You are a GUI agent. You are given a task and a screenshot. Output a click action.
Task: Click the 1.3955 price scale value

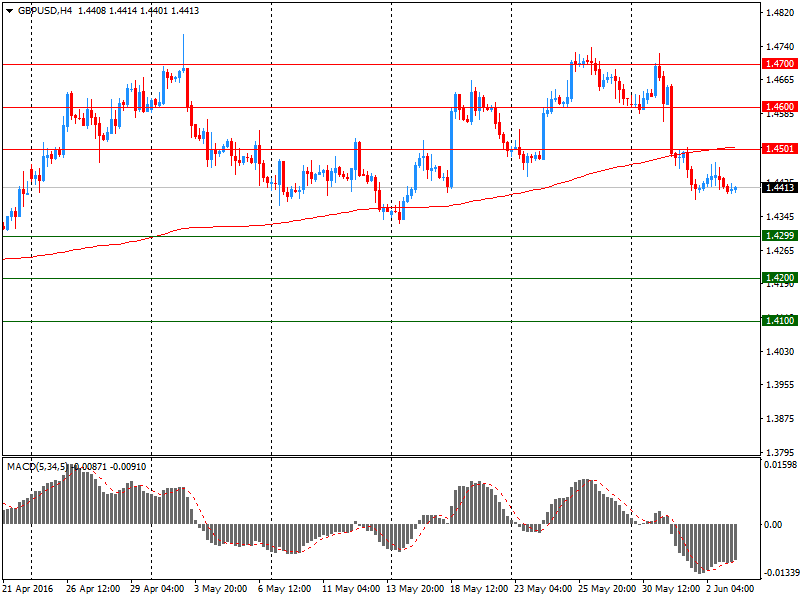[x=780, y=385]
